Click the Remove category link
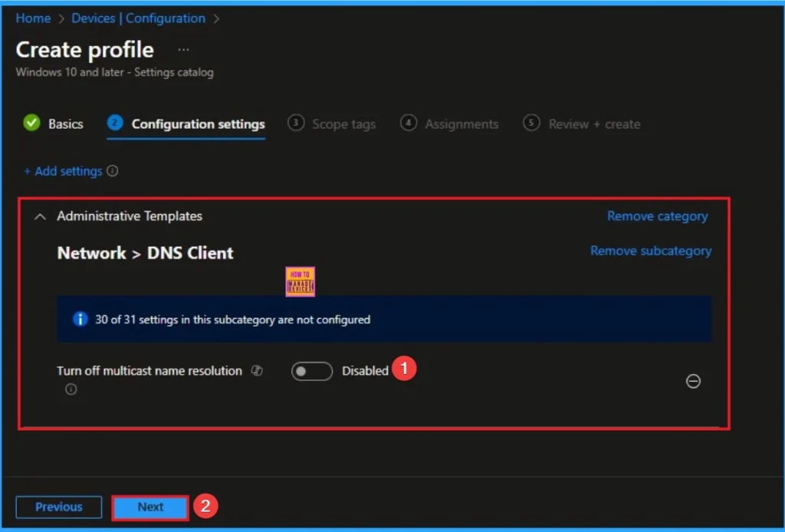Screen dimensions: 785x532 point(657,216)
